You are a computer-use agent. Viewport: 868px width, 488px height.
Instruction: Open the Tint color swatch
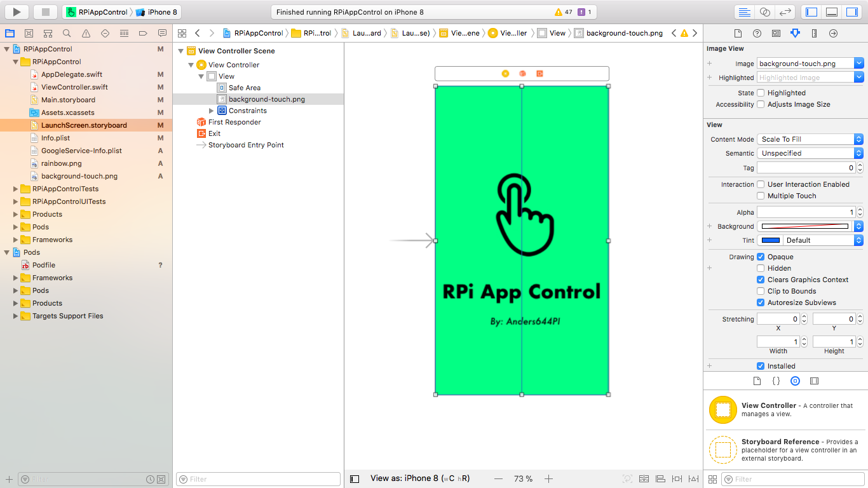click(x=770, y=240)
